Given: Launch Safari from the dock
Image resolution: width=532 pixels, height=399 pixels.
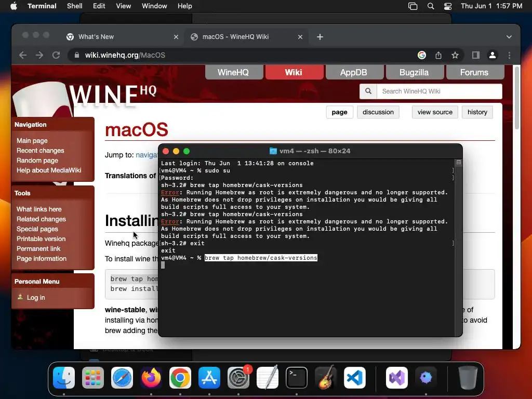Looking at the screenshot, I should [122, 378].
